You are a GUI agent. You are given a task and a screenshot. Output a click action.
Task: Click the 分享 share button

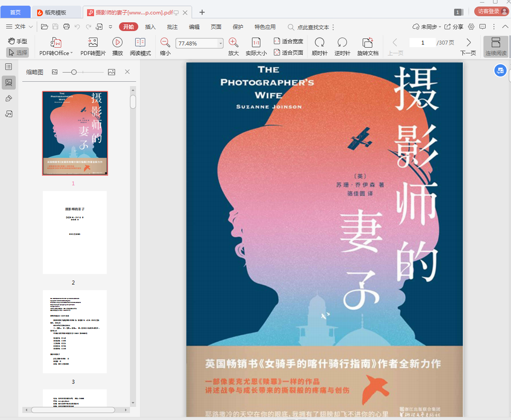point(454,27)
